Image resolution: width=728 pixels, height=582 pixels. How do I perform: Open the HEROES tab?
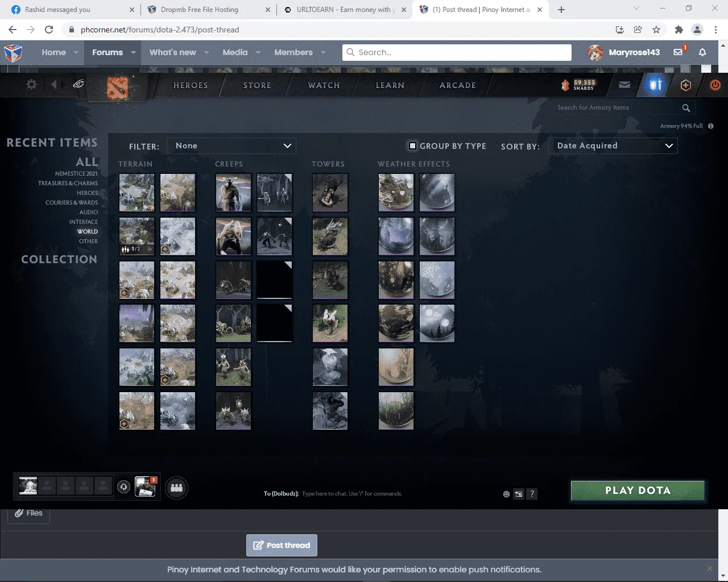coord(191,85)
